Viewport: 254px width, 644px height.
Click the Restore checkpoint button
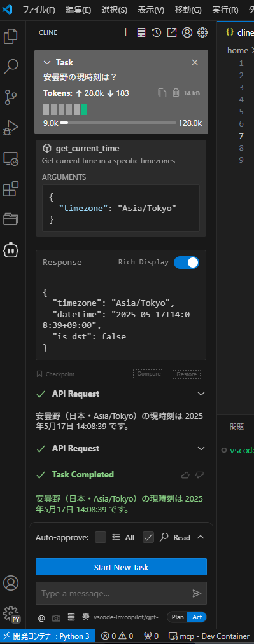[187, 374]
